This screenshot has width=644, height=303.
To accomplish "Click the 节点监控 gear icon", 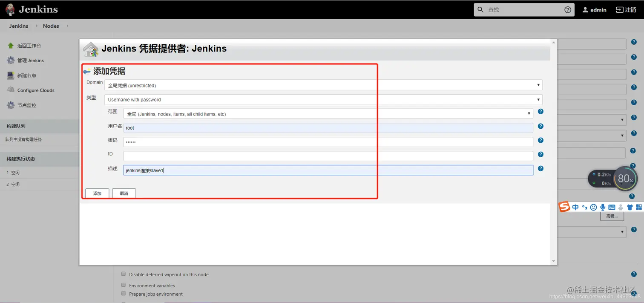I will tap(11, 105).
